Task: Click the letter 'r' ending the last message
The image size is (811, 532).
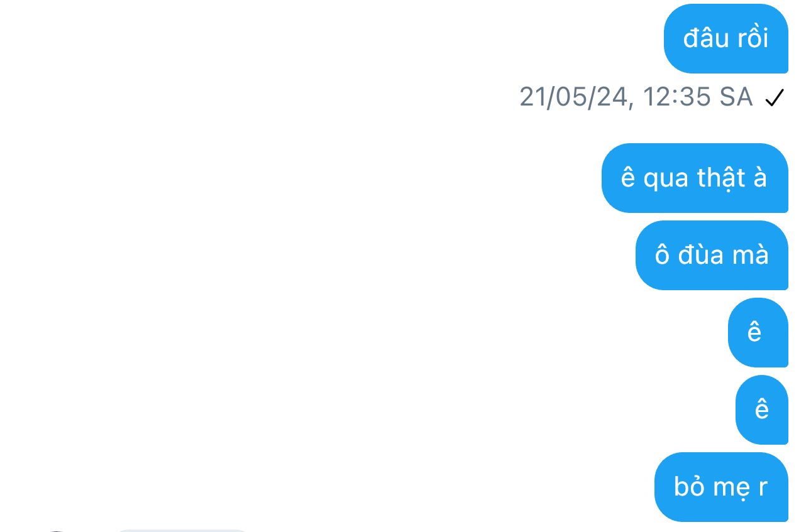Action: click(763, 488)
